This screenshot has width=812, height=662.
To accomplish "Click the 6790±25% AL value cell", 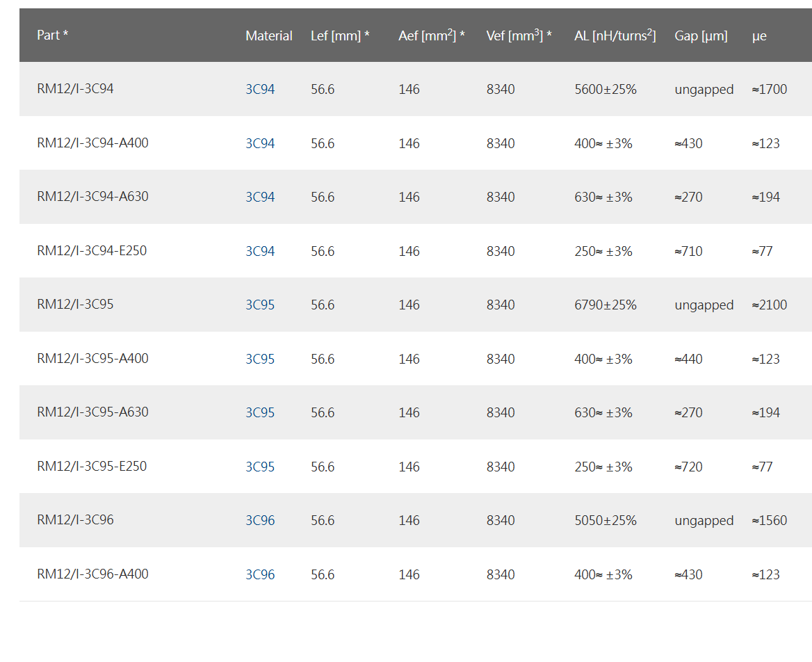I will (605, 305).
